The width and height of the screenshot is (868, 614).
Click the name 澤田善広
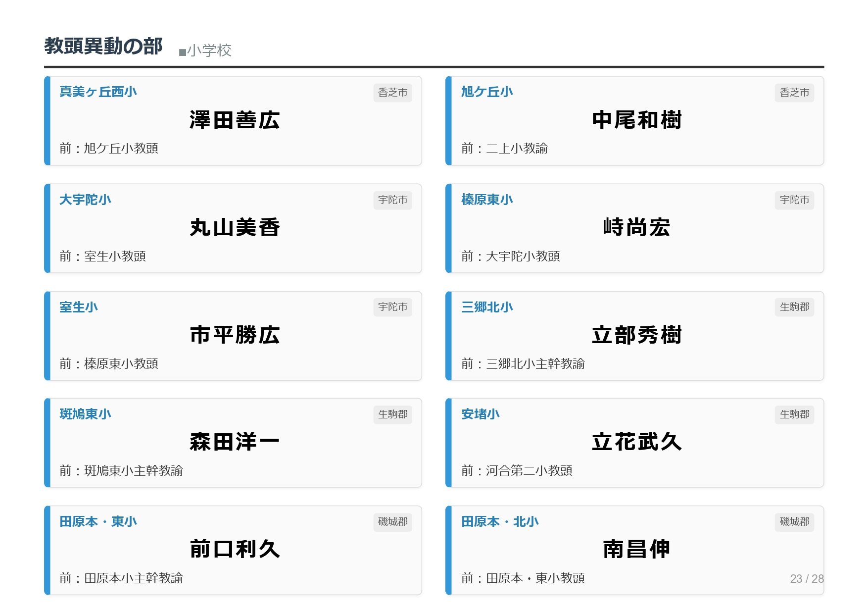[235, 120]
